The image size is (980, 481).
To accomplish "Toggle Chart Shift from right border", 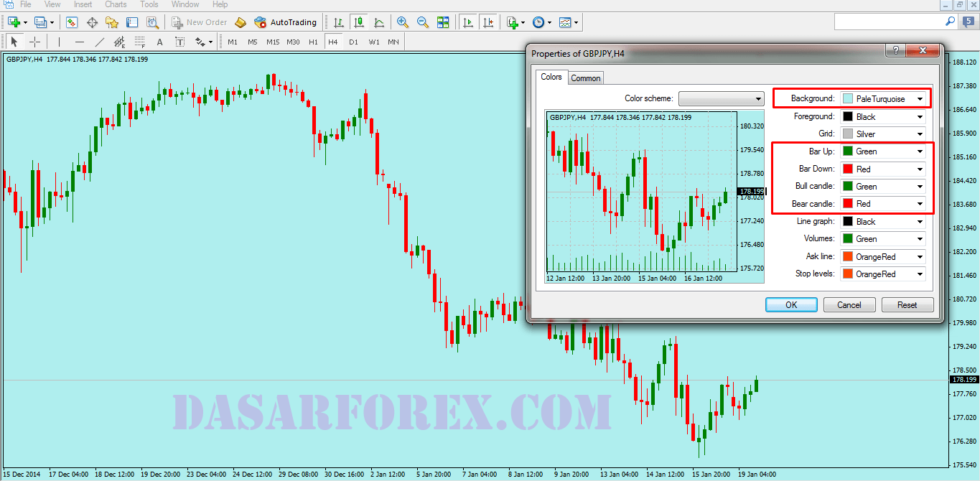I will click(488, 22).
